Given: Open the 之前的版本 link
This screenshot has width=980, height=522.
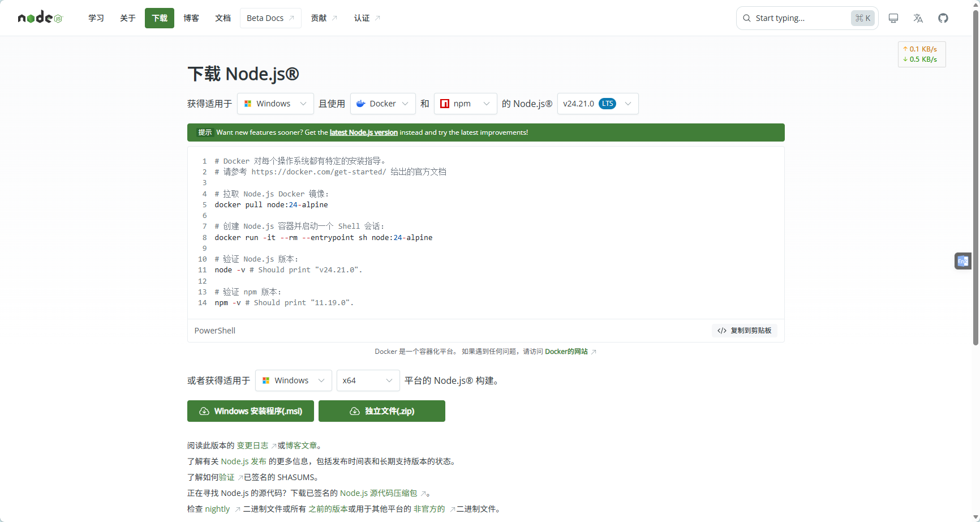Looking at the screenshot, I should click(328, 509).
